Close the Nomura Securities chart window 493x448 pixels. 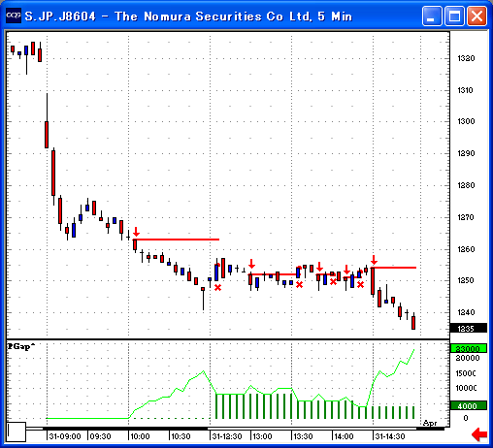click(477, 16)
